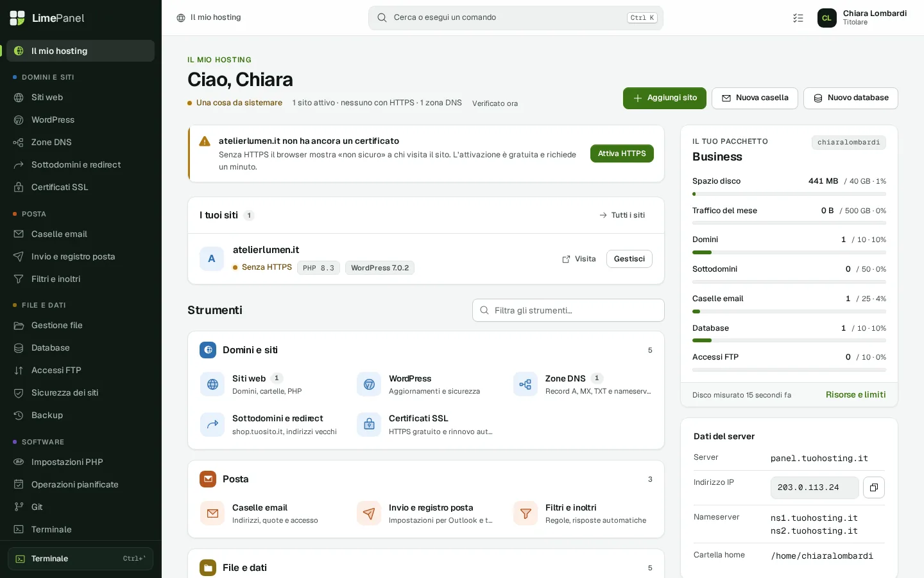
Task: Open Database from the sidebar
Action: tap(81, 348)
